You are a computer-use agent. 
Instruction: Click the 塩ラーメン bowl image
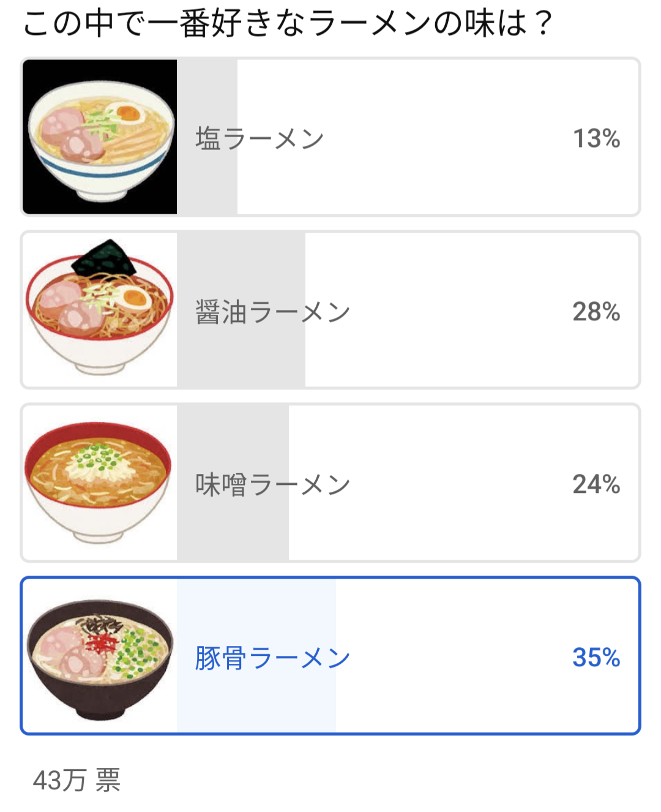coord(100,137)
